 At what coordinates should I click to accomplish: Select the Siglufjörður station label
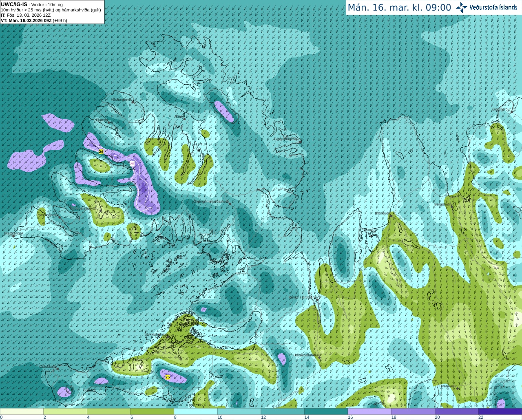[502, 109]
